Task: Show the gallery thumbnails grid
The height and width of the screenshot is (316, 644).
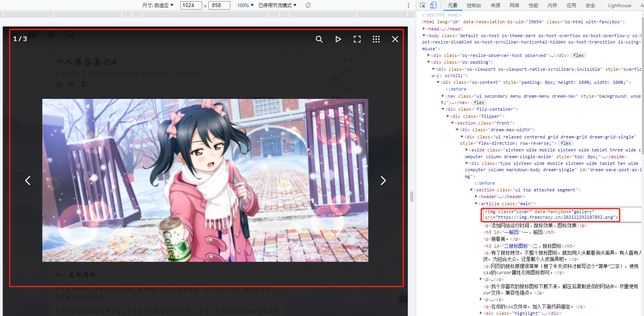Action: click(x=376, y=39)
